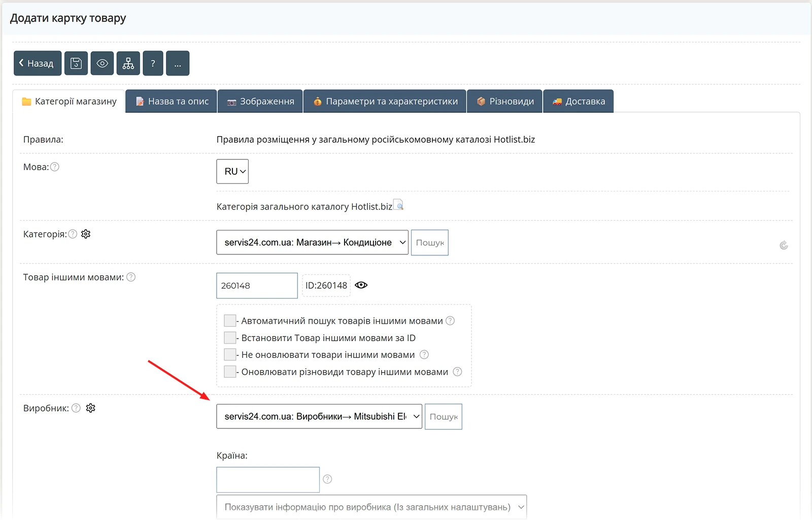Viewport: 812px width, 531px height.
Task: Click document search icon beside Hotlist.biz category
Action: coord(398,205)
